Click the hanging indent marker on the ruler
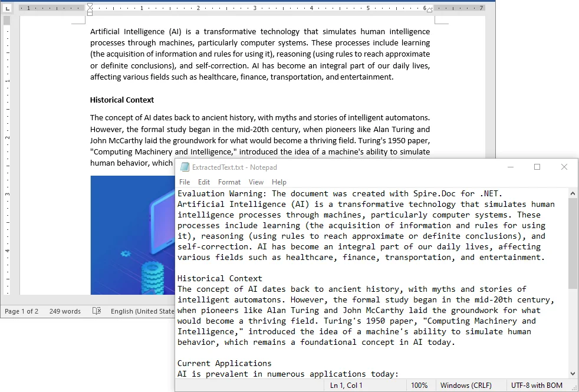The image size is (579, 392). tap(89, 11)
